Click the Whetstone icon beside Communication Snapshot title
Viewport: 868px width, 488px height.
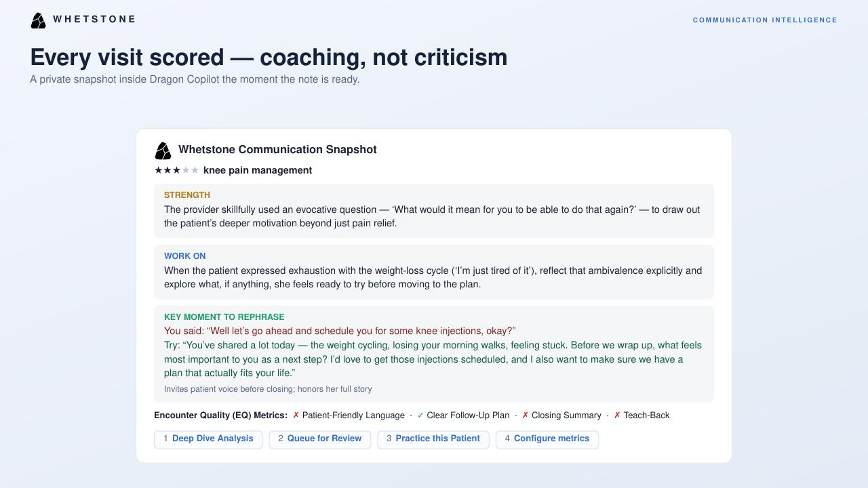tap(163, 150)
